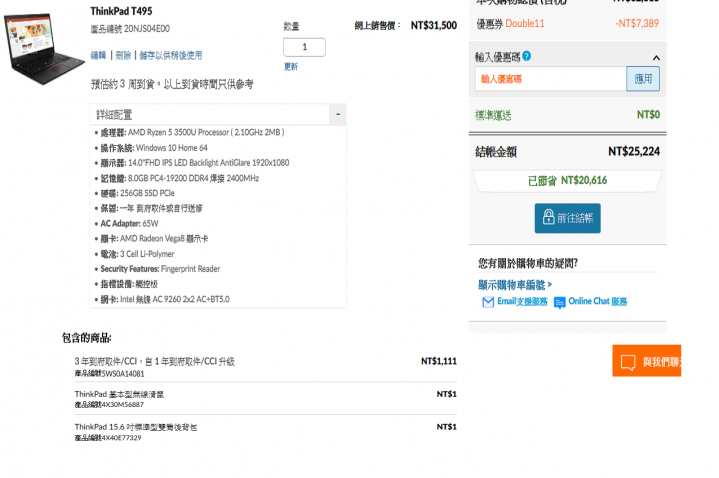Save ThinkPad T495 for later use
The height and width of the screenshot is (478, 719).
(x=171, y=56)
